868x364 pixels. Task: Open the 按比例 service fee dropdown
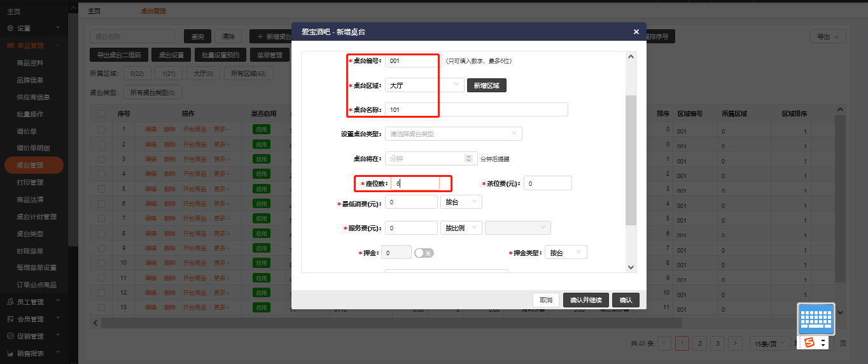461,228
